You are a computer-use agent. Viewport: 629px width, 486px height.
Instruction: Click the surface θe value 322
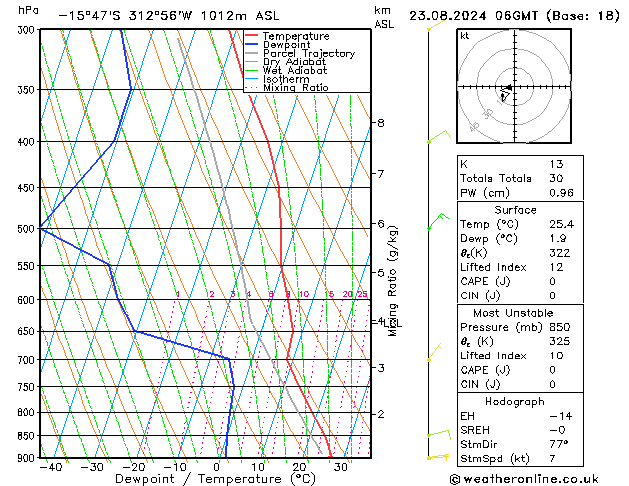(x=560, y=253)
